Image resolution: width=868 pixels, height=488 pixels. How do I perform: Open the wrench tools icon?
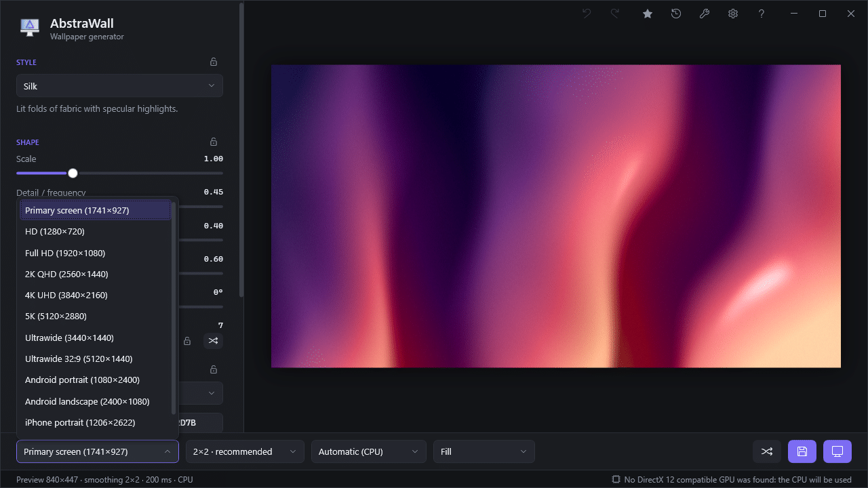pos(705,14)
